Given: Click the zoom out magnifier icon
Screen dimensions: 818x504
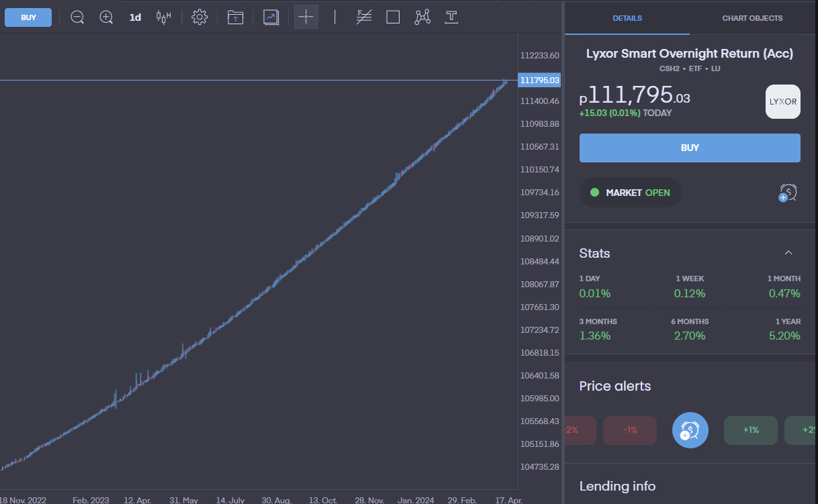Looking at the screenshot, I should coord(77,17).
